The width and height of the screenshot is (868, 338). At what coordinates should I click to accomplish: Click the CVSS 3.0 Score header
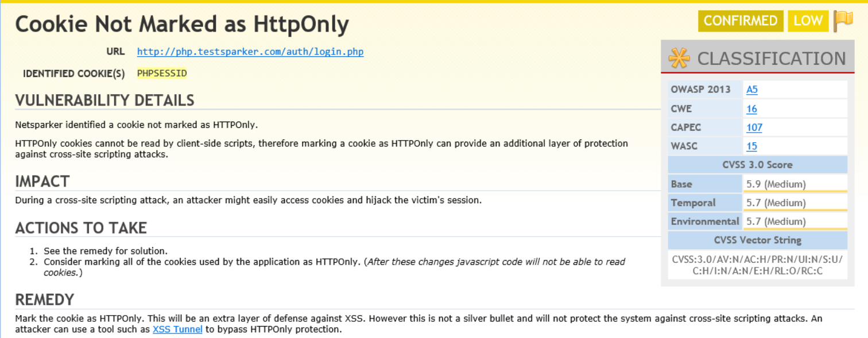pos(757,165)
